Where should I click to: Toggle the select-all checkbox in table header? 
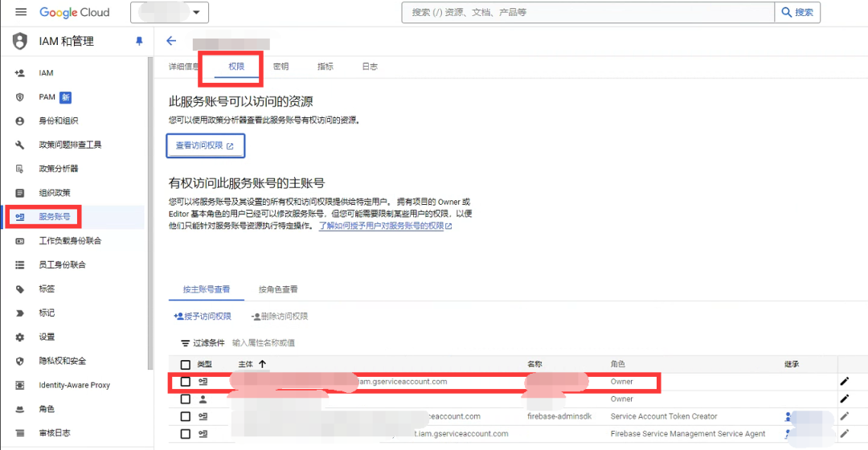186,364
